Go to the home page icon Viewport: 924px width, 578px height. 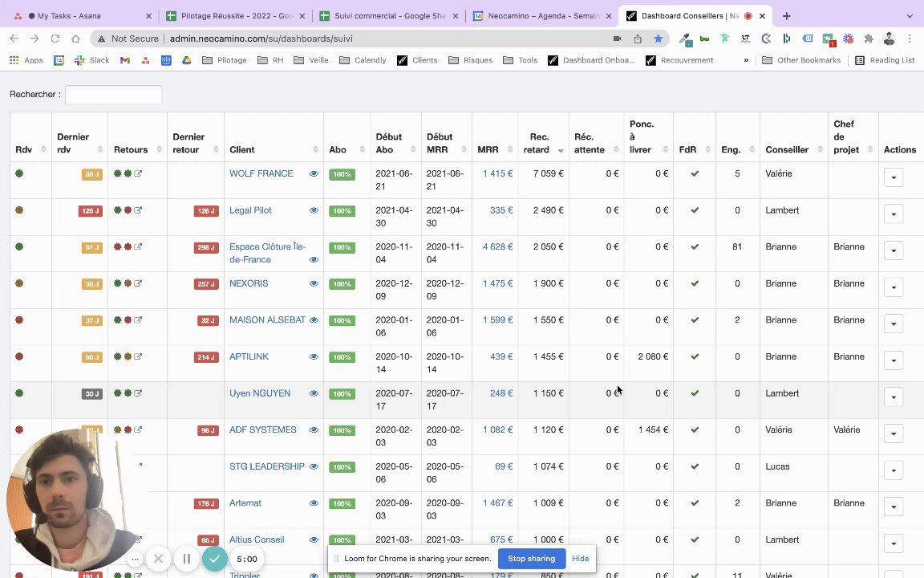(x=75, y=39)
